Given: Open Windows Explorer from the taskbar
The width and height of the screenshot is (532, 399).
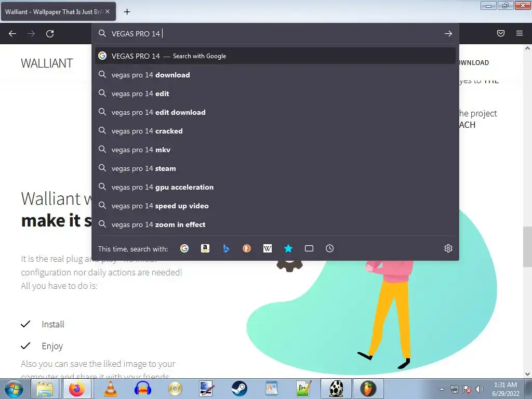Looking at the screenshot, I should click(45, 389).
